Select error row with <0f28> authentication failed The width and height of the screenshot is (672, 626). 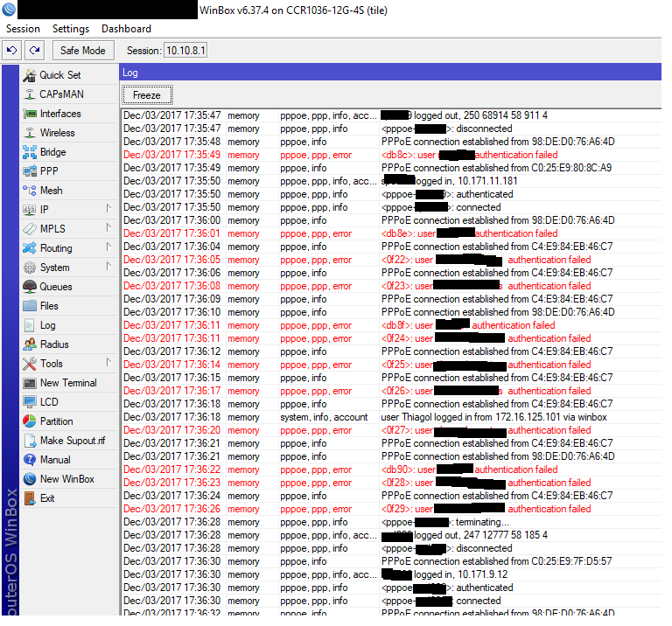pos(392,483)
